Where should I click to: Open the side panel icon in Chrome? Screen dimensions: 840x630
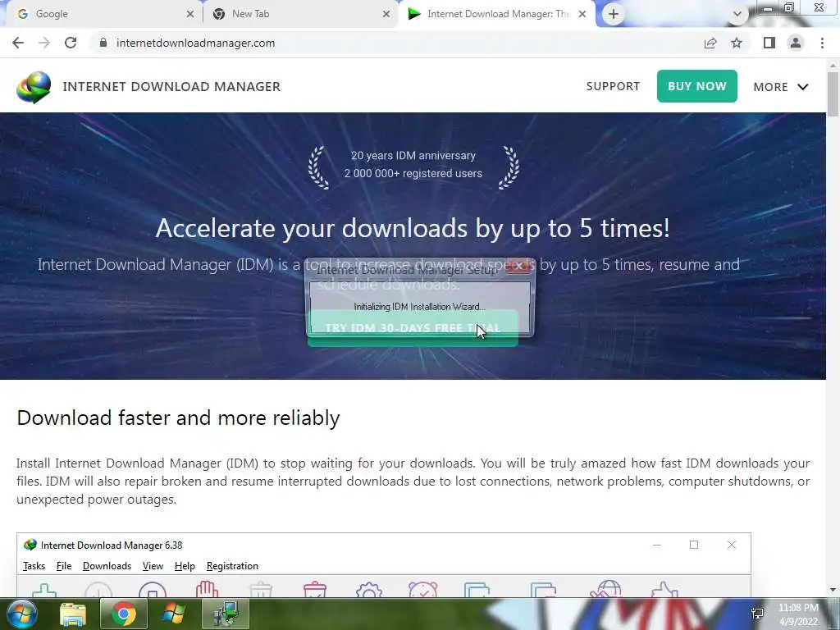pyautogui.click(x=769, y=43)
